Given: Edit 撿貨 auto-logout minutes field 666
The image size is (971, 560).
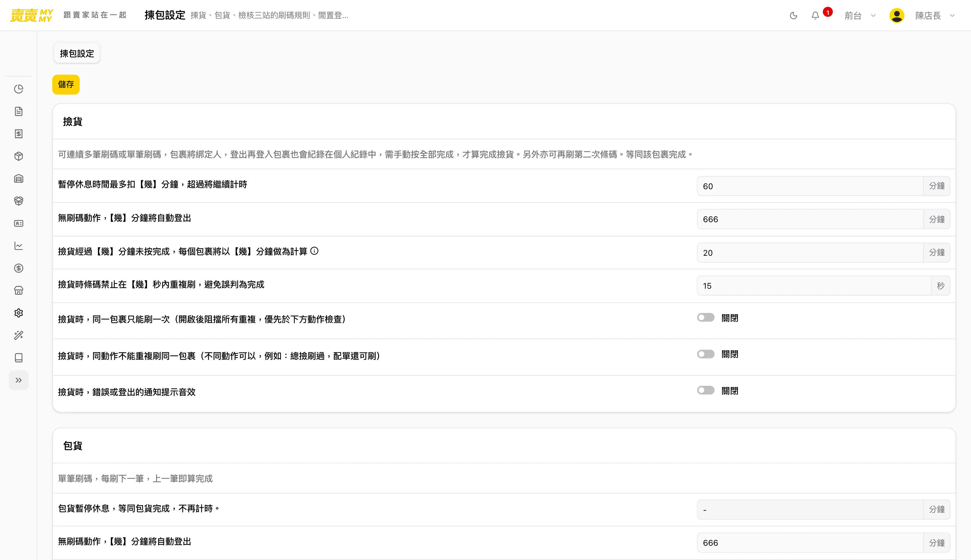Looking at the screenshot, I should [810, 219].
